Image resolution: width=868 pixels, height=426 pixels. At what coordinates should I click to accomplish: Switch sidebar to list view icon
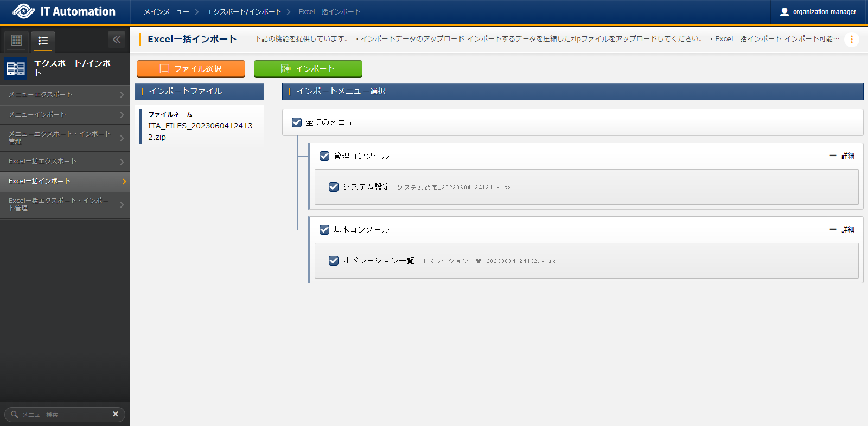coord(43,41)
